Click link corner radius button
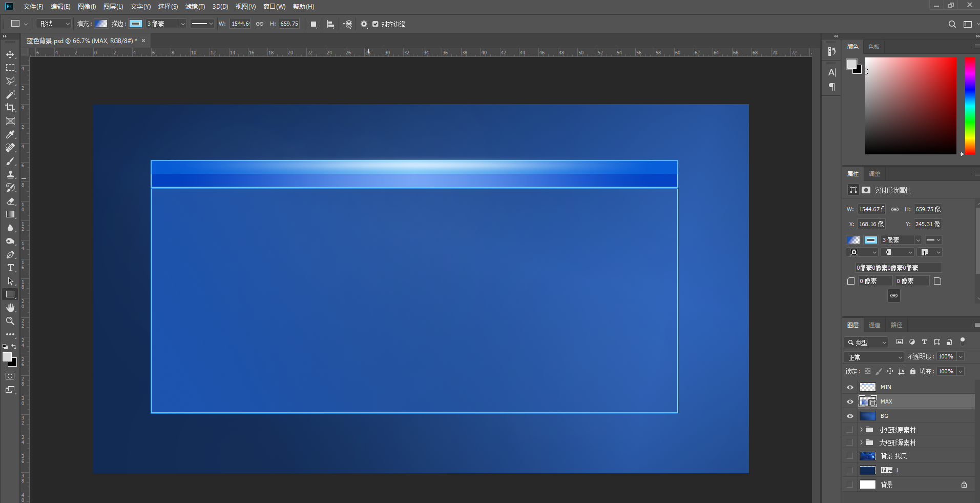Image resolution: width=980 pixels, height=503 pixels. click(x=894, y=295)
